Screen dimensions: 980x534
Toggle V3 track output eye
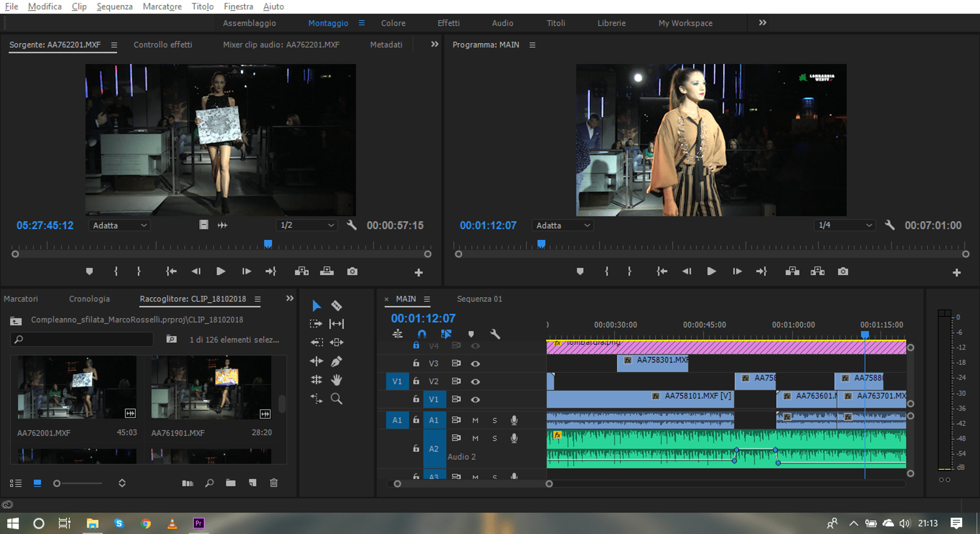coord(475,363)
